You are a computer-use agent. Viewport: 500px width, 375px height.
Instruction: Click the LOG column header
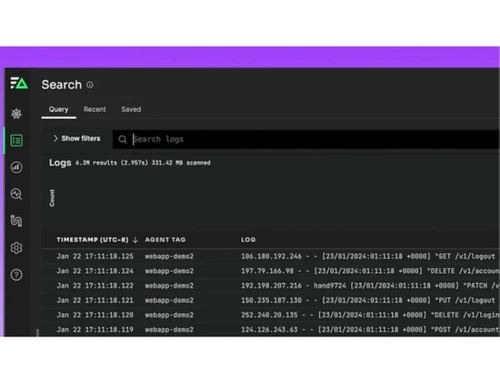[248, 240]
